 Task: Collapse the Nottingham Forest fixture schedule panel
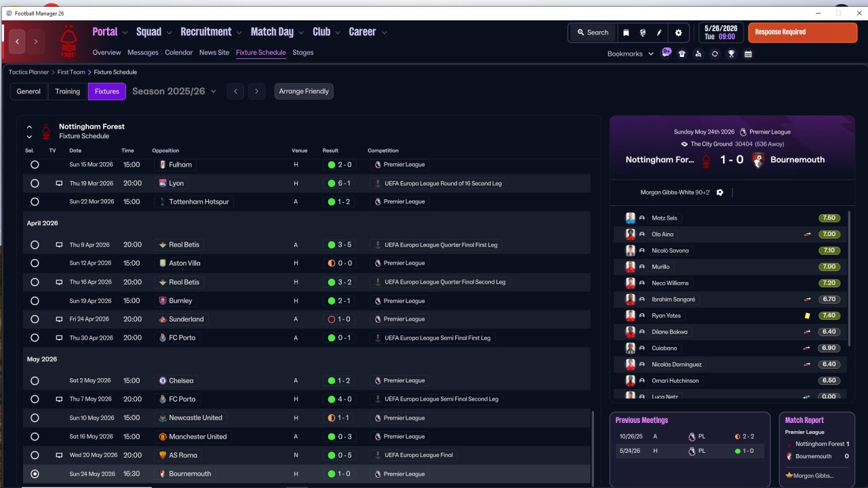(x=29, y=127)
